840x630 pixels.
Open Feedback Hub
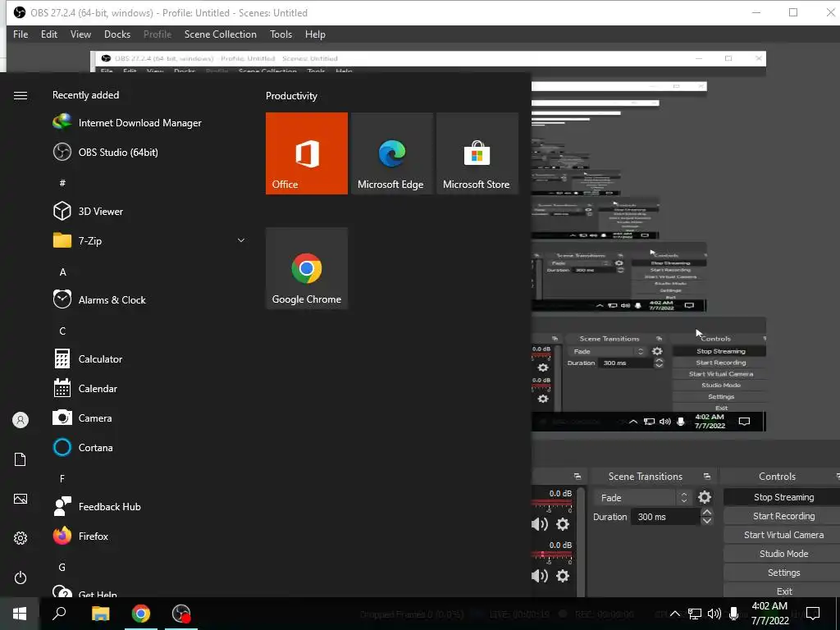tap(97, 506)
